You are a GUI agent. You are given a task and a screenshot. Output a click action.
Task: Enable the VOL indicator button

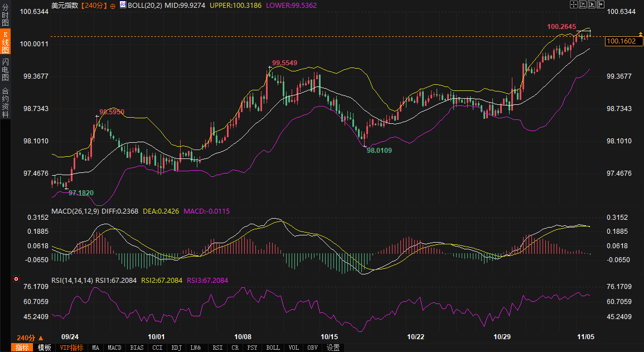[293, 348]
